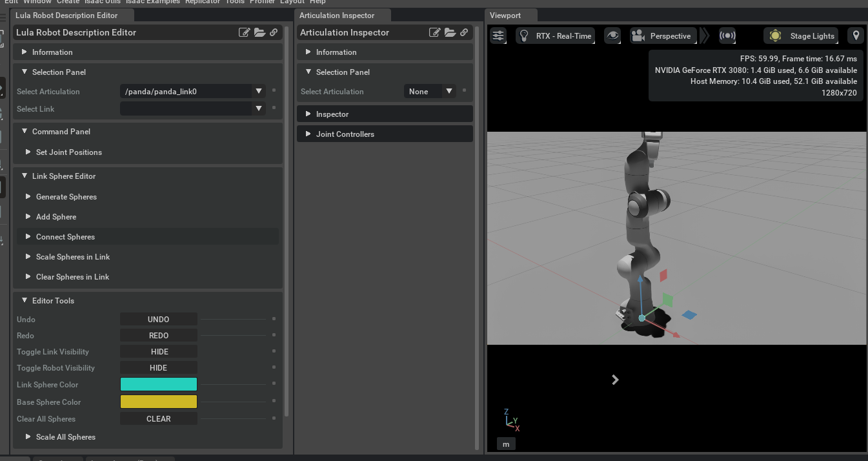Click the REDO button
Image resolution: width=868 pixels, height=461 pixels.
coord(159,336)
